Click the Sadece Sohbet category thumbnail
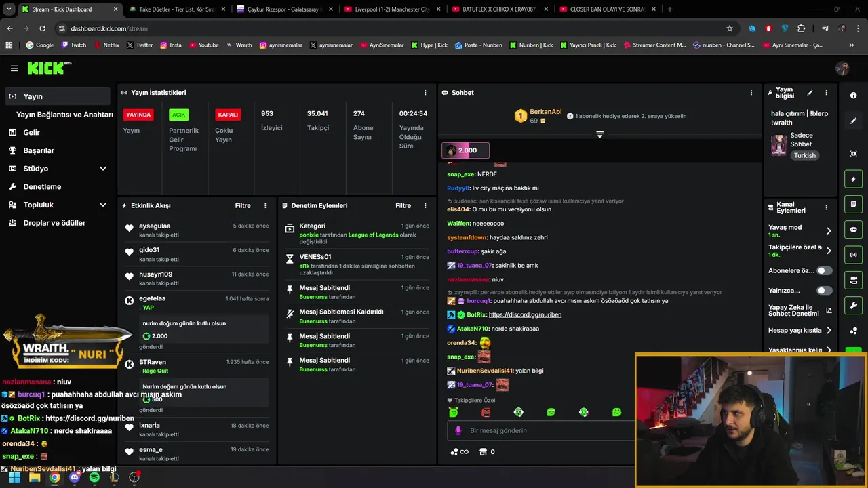Image resolution: width=868 pixels, height=488 pixels. tap(778, 145)
